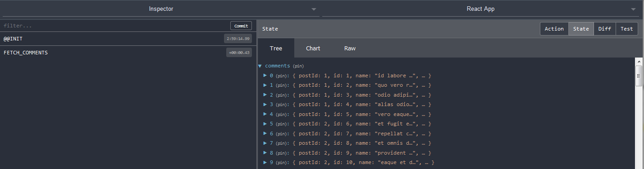Switch to the Diff view button
This screenshot has width=644, height=169.
605,29
